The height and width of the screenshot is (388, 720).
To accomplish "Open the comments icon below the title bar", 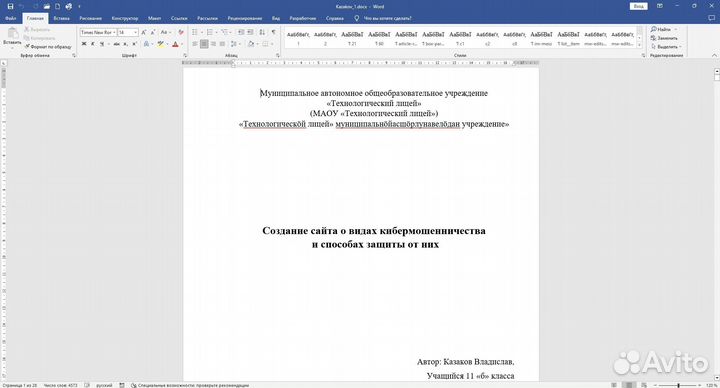I will point(712,18).
